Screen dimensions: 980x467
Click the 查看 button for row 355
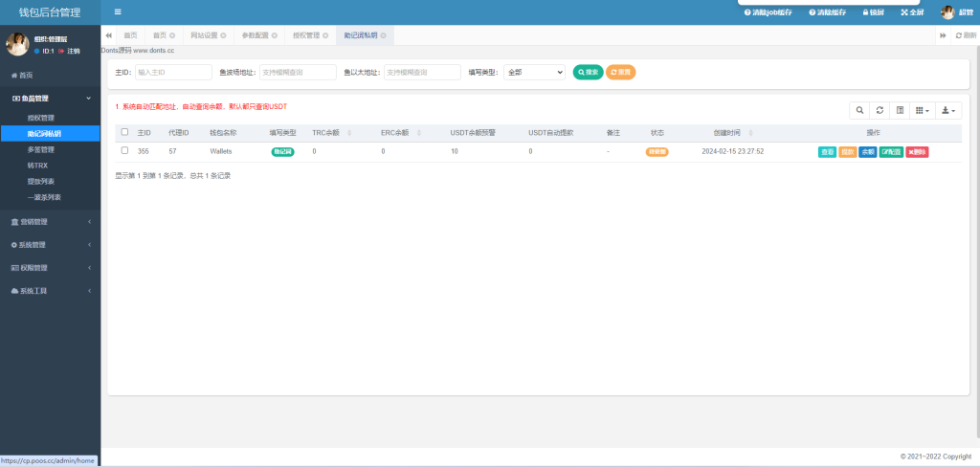827,152
